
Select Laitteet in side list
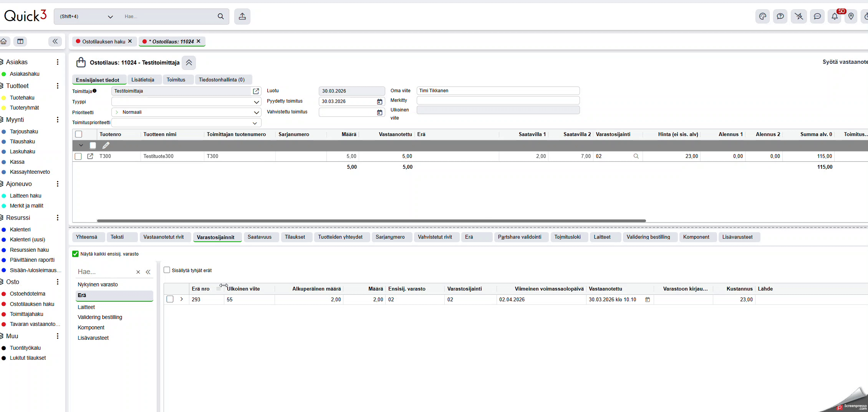pos(86,307)
